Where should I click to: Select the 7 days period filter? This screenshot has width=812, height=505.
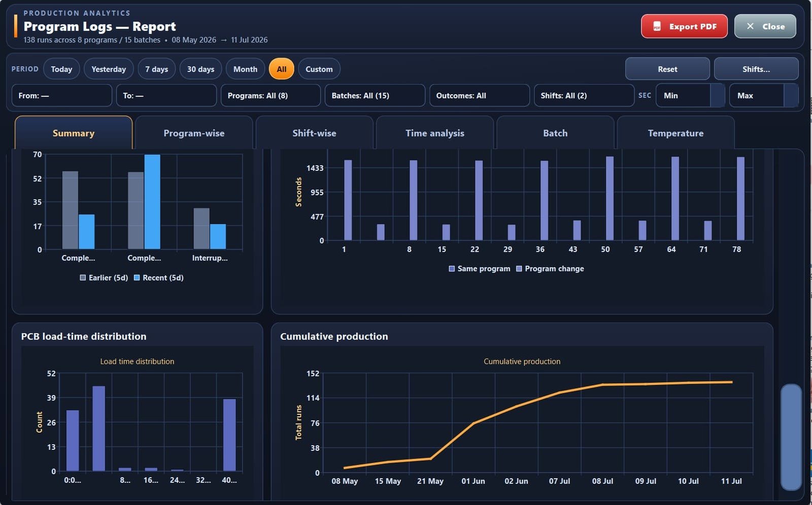[x=157, y=69]
